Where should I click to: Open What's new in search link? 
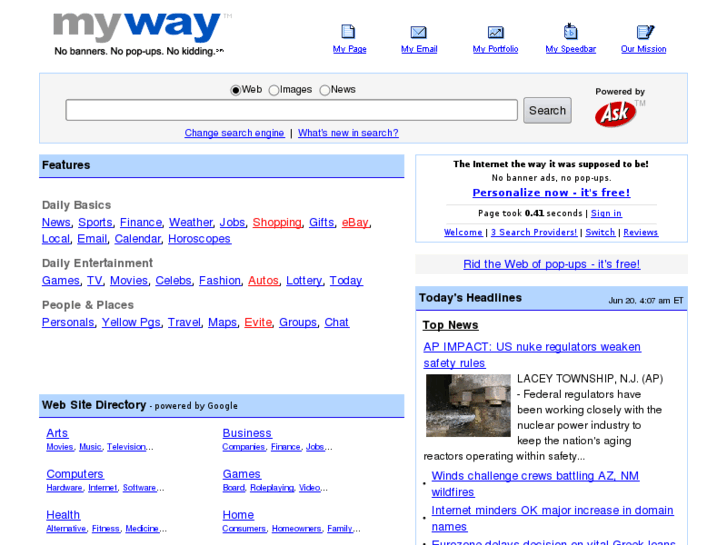348,133
